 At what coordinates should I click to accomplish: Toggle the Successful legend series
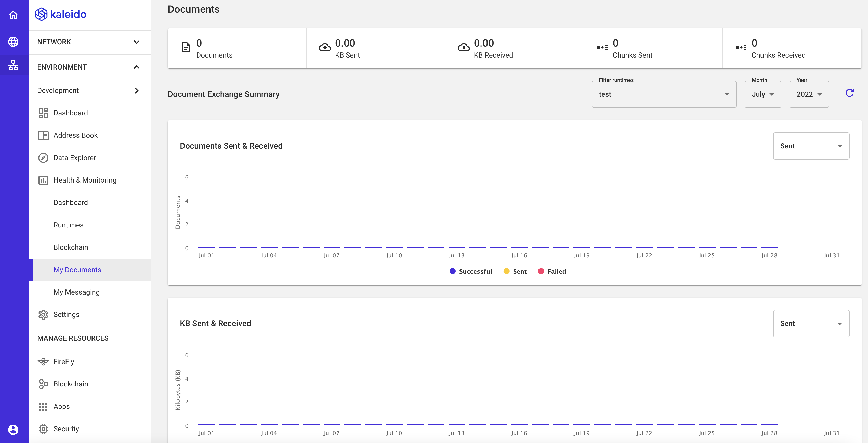coord(471,271)
